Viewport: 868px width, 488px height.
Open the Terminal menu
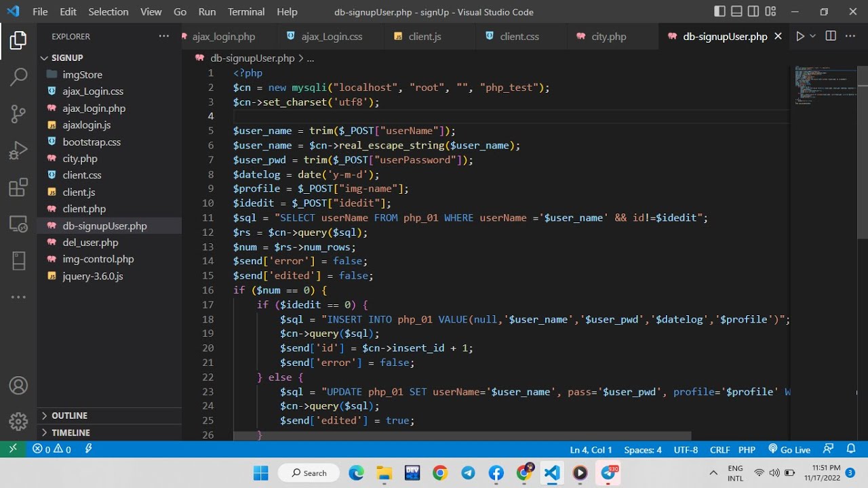tap(246, 12)
